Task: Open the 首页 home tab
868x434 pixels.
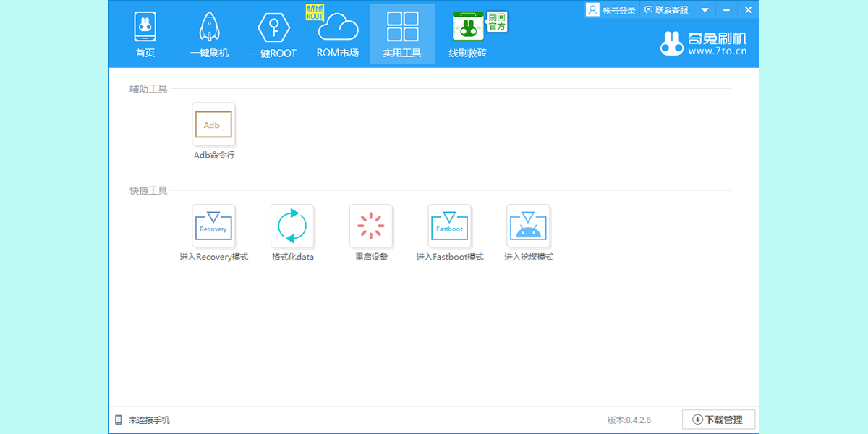Action: pyautogui.click(x=145, y=35)
